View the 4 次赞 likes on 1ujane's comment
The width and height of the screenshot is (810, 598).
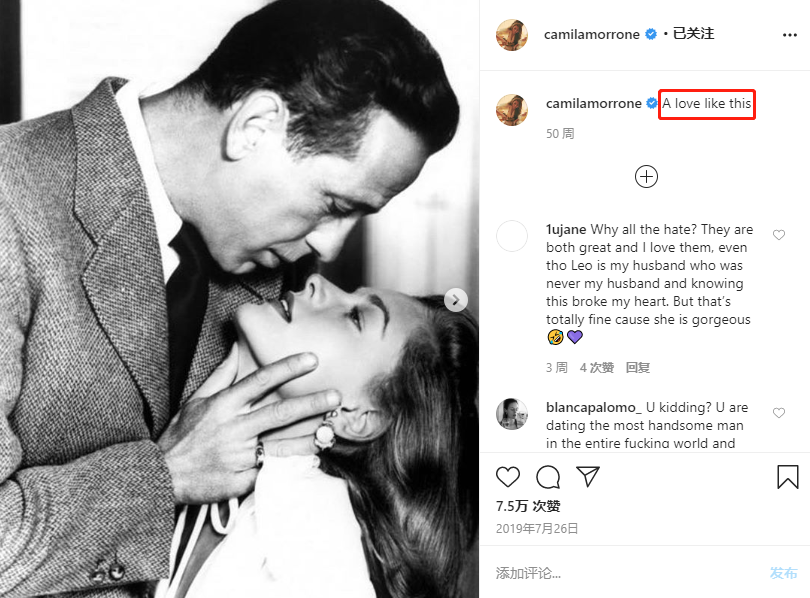point(597,368)
